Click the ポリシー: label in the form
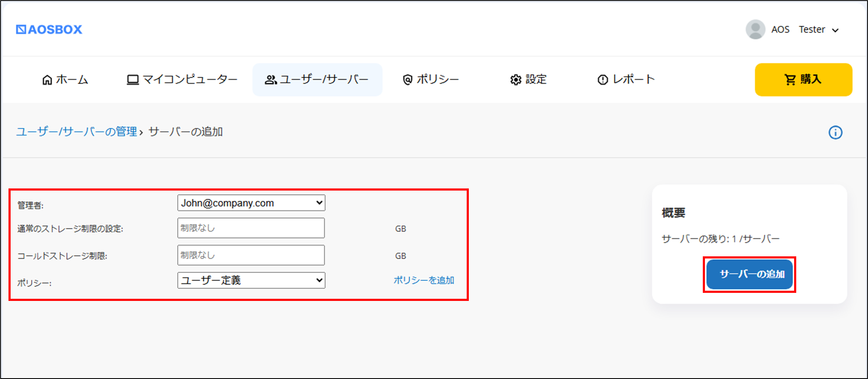868x379 pixels. tap(34, 283)
